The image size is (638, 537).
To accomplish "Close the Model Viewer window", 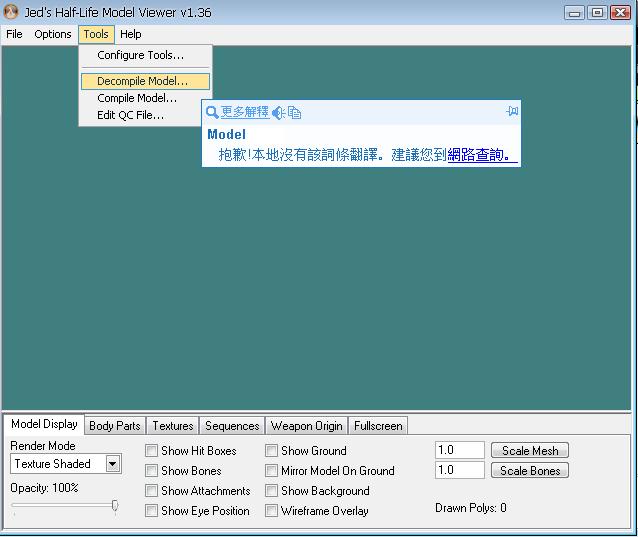I will [x=621, y=13].
